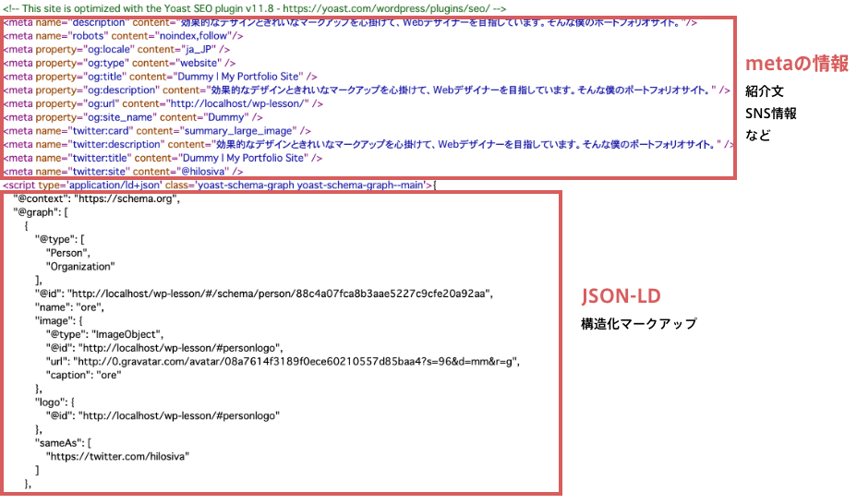Viewport: 857px width, 504px height.
Task: Click the "SNS情報" annotation text
Action: pyautogui.click(x=771, y=114)
